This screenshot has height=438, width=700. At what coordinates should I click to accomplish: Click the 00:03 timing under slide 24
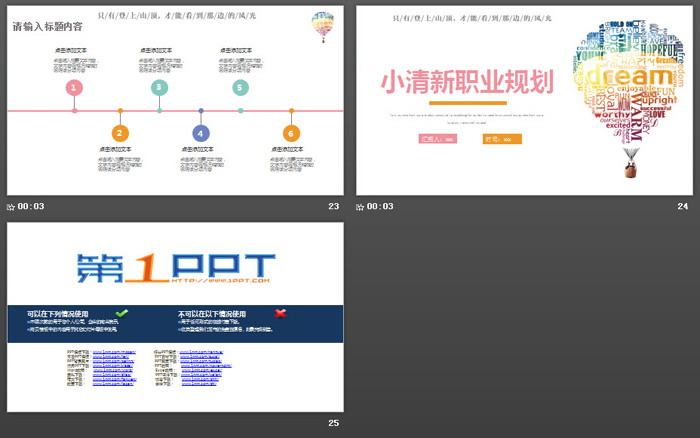tap(380, 206)
